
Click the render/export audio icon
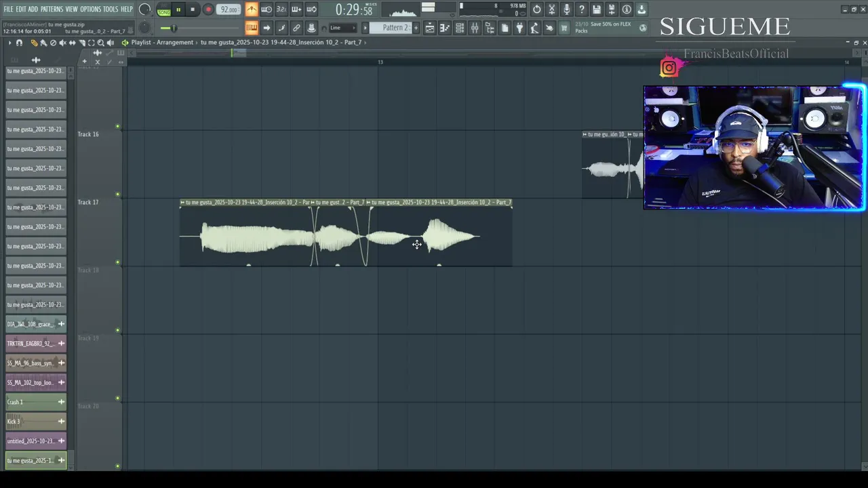[612, 9]
